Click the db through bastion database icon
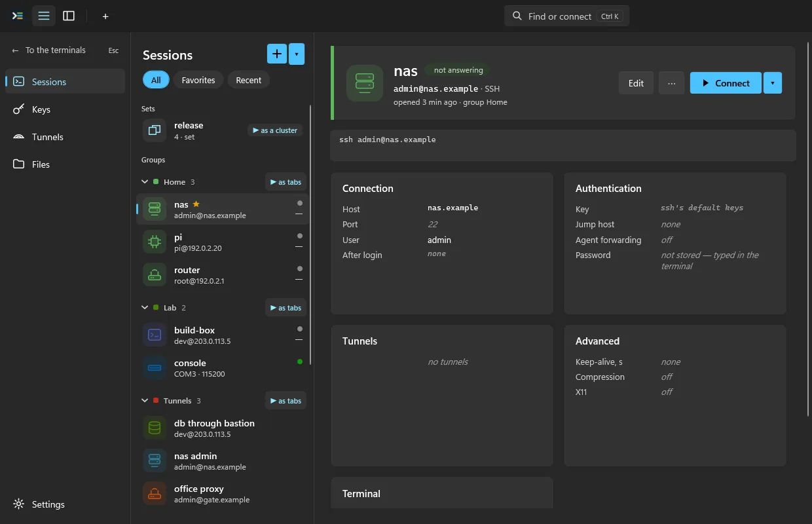The image size is (812, 524). [x=155, y=428]
